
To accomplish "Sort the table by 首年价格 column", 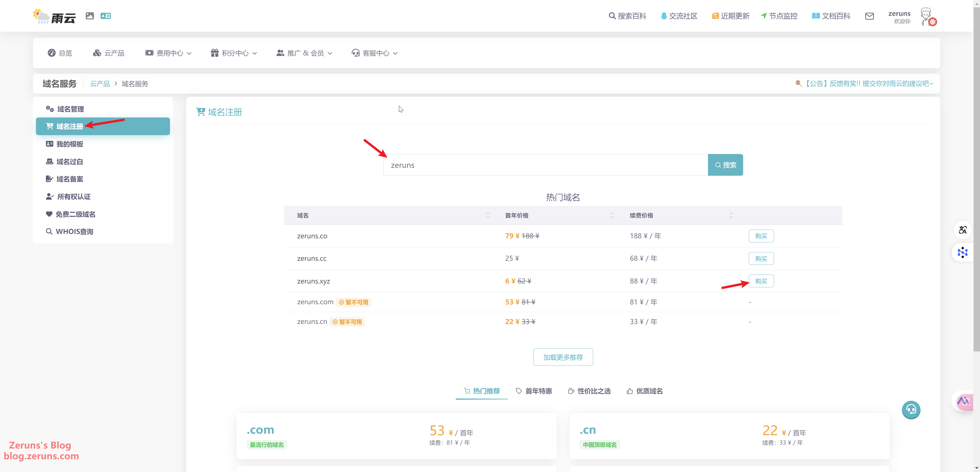I will click(x=612, y=216).
